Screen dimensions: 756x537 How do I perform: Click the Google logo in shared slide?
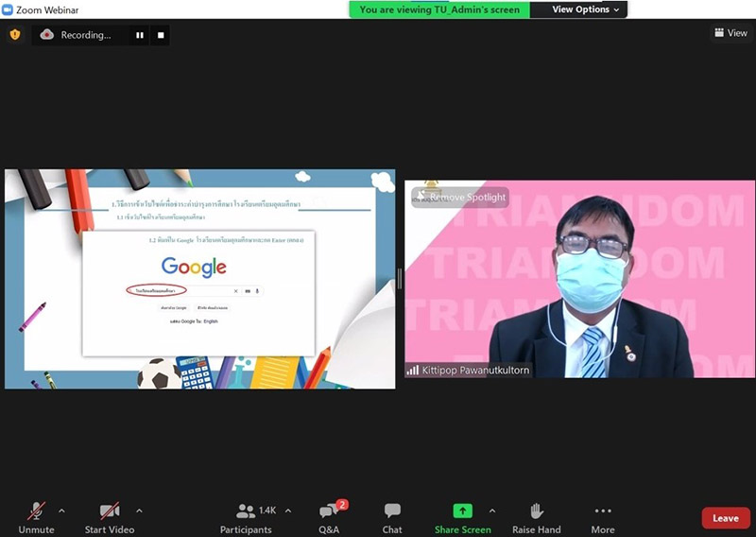[194, 267]
